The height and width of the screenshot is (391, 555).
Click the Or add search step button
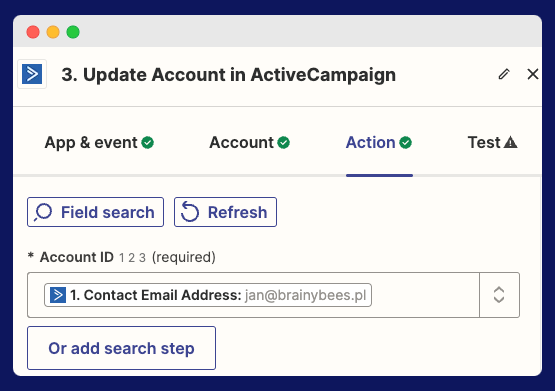click(121, 348)
